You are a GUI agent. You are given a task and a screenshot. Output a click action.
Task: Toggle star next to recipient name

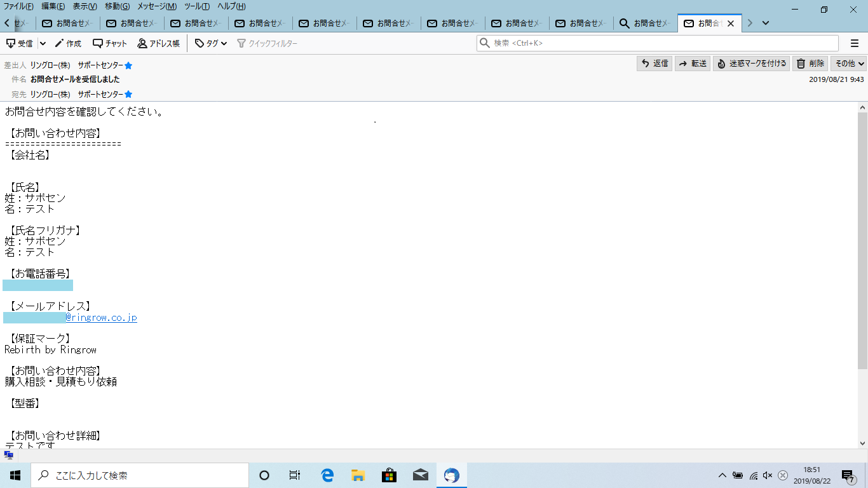click(128, 94)
